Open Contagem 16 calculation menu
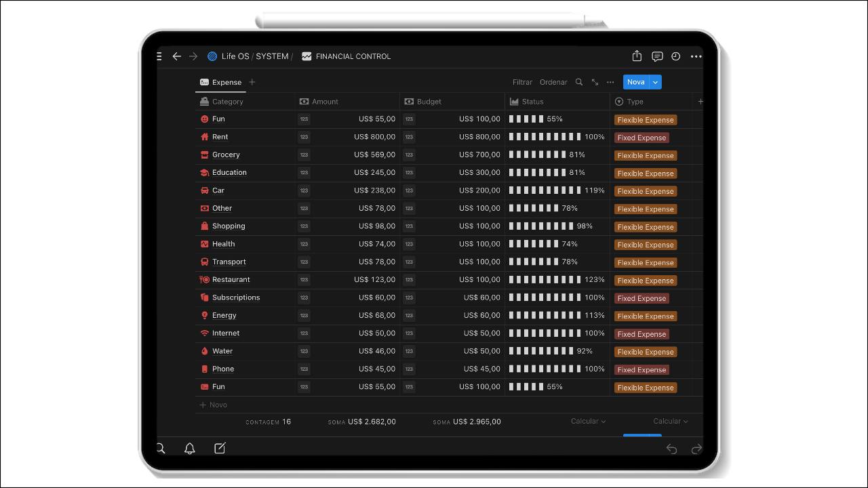The height and width of the screenshot is (488, 868). coord(269,422)
